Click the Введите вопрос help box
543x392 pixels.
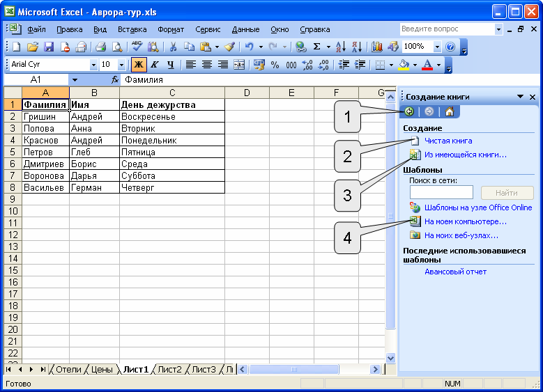tap(447, 29)
